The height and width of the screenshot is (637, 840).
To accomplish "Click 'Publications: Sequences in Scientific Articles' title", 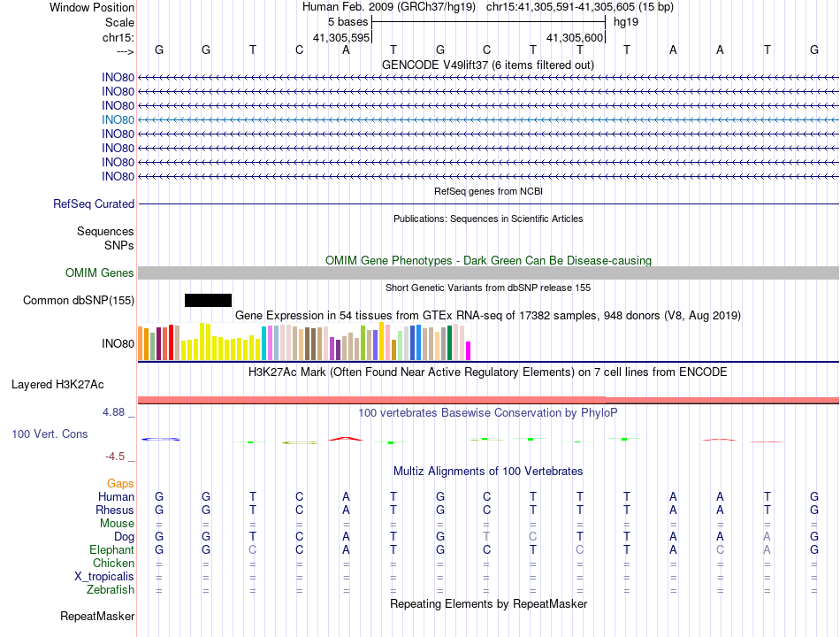I will click(488, 219).
